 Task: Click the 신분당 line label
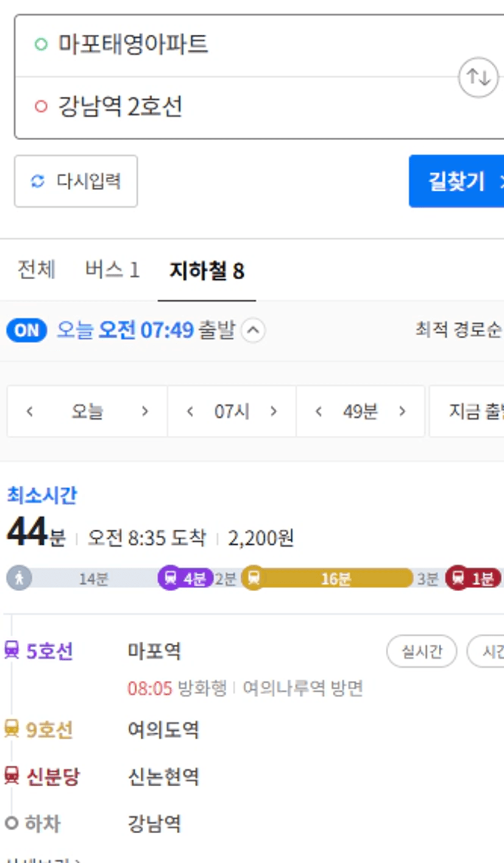tap(53, 776)
